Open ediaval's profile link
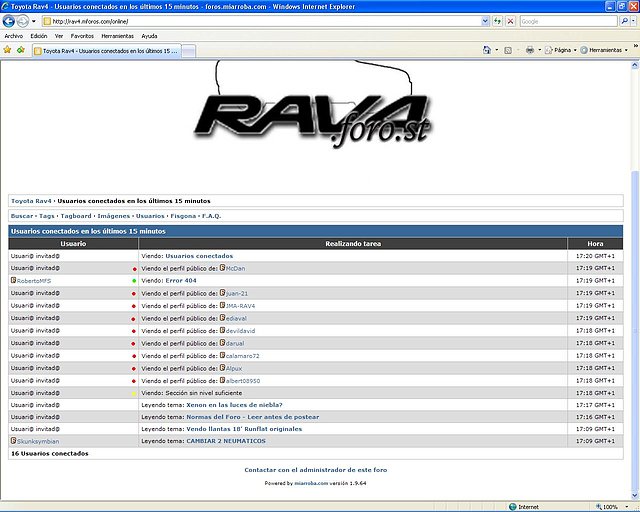Image resolution: width=640 pixels, height=512 pixels. click(236, 318)
